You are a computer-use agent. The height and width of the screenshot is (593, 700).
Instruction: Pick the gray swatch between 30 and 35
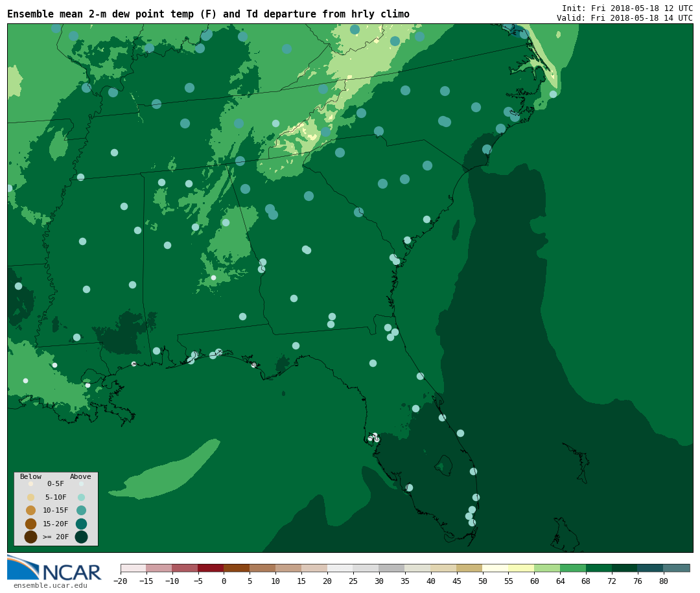pyautogui.click(x=392, y=568)
